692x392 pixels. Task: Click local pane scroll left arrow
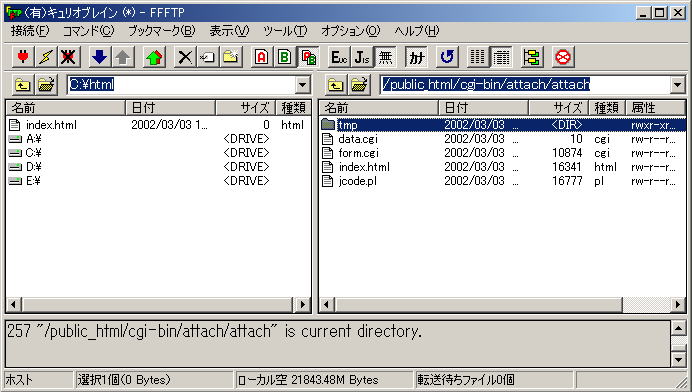14,304
